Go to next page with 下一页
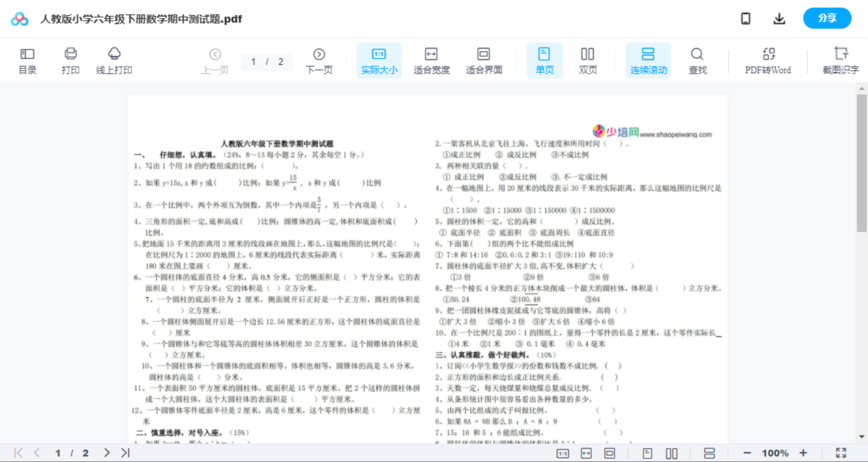 coord(319,60)
